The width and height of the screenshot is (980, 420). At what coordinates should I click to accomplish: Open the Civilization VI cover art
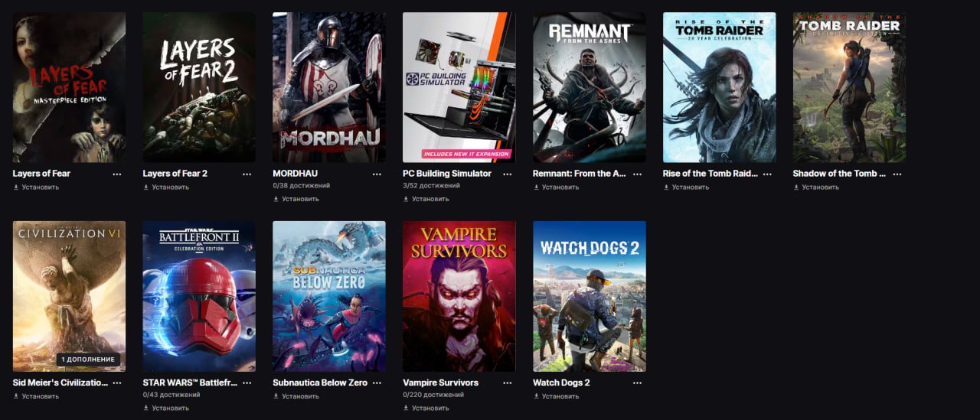69,296
